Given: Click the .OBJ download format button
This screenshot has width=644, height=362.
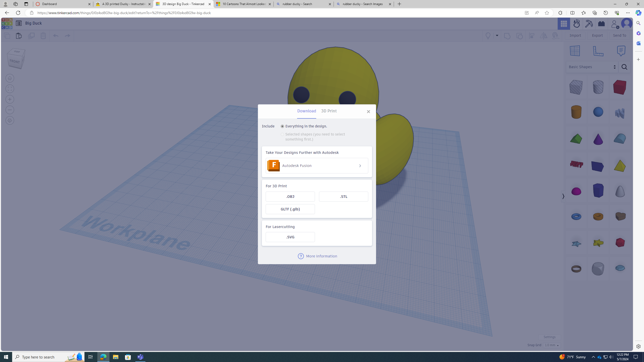Looking at the screenshot, I should point(290,196).
